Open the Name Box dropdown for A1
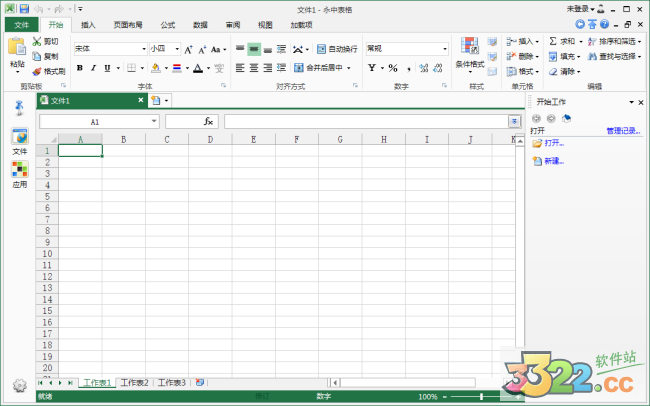Viewport: 650px width, 406px height. coord(154,121)
